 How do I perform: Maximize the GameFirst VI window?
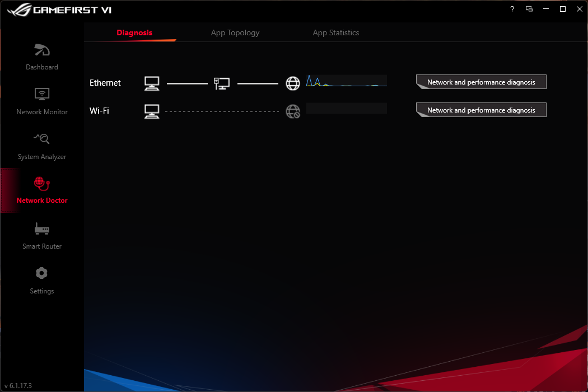pyautogui.click(x=563, y=9)
